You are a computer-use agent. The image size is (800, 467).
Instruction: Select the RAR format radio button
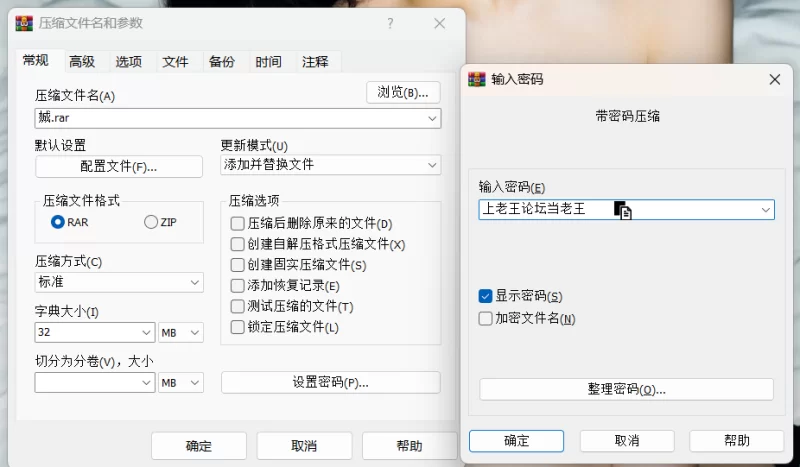58,222
